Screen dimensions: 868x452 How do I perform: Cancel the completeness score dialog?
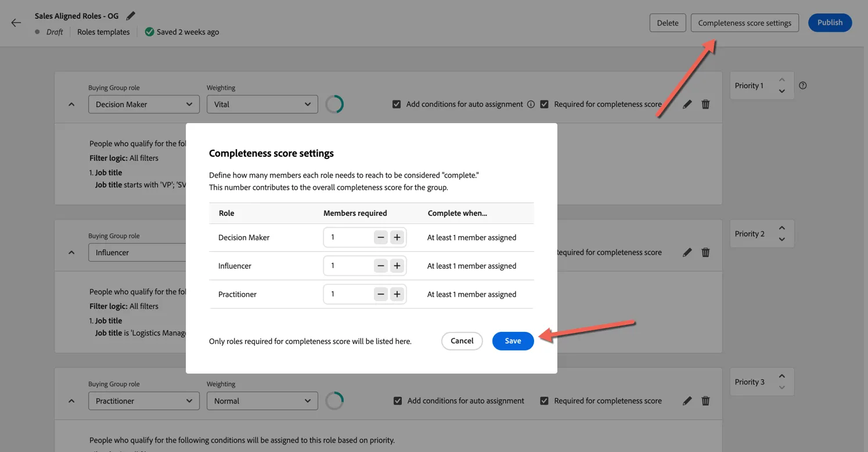tap(462, 341)
